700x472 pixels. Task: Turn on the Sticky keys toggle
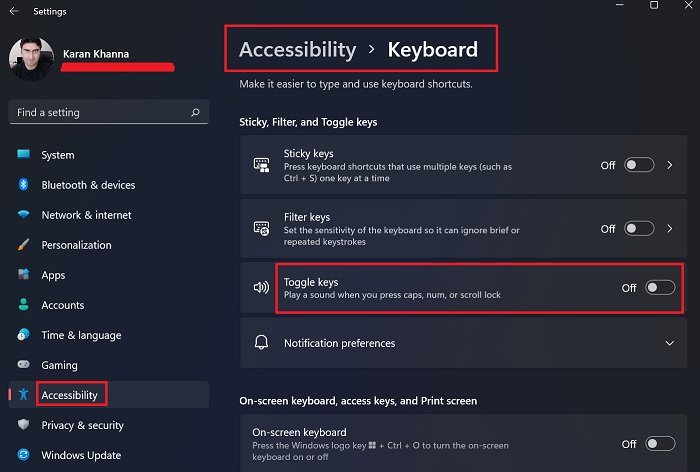[x=639, y=165]
